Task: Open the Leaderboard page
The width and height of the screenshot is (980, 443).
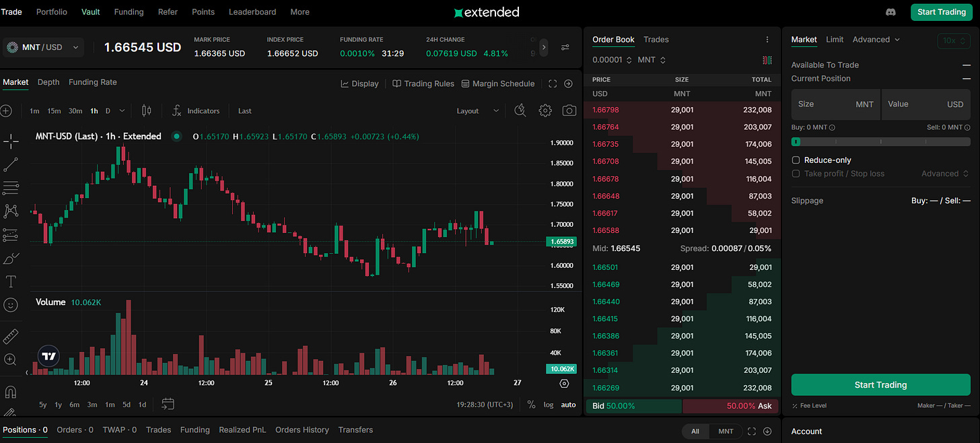Action: click(252, 12)
